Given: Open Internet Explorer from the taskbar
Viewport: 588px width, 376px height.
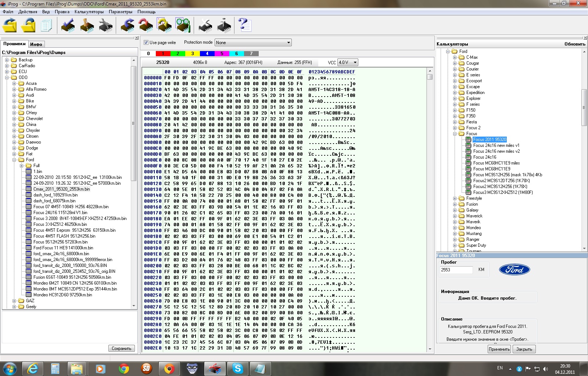Looking at the screenshot, I should (33, 368).
